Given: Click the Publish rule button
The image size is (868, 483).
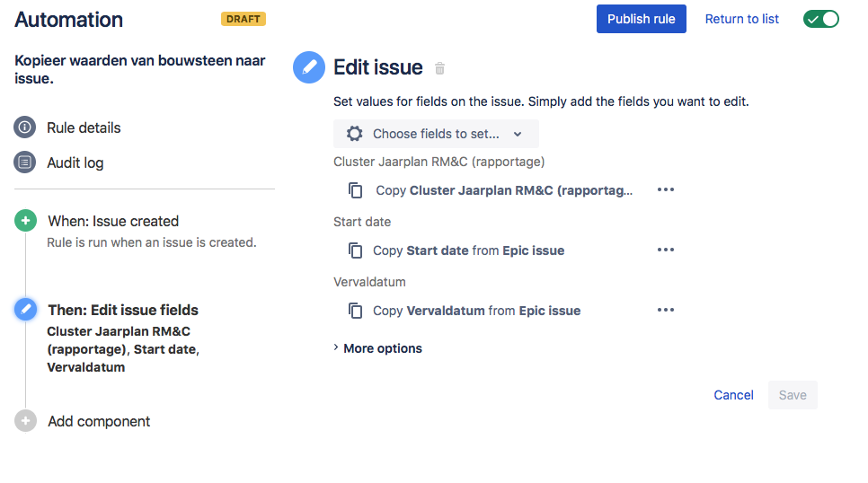Looking at the screenshot, I should 641,19.
